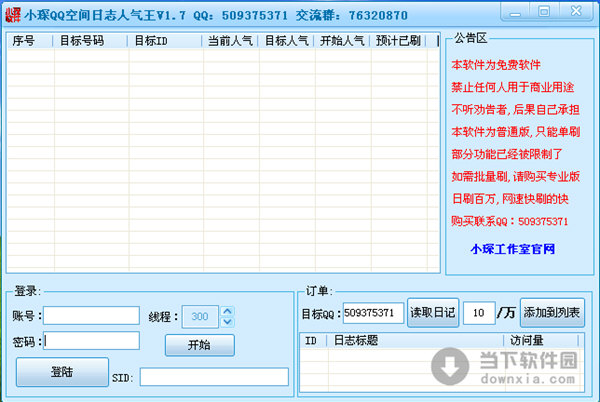This screenshot has height=402, width=600.
Task: Focus the SID input field
Action: 214,377
